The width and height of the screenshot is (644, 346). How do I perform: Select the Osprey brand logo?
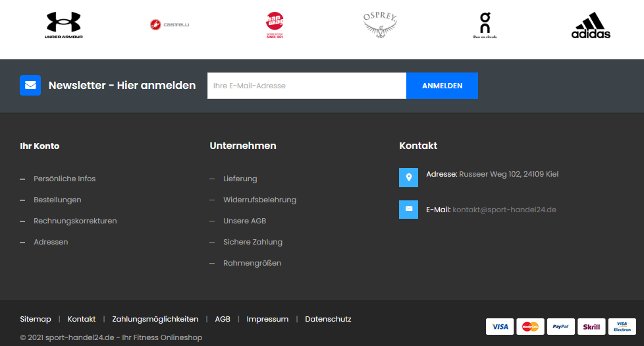click(380, 25)
